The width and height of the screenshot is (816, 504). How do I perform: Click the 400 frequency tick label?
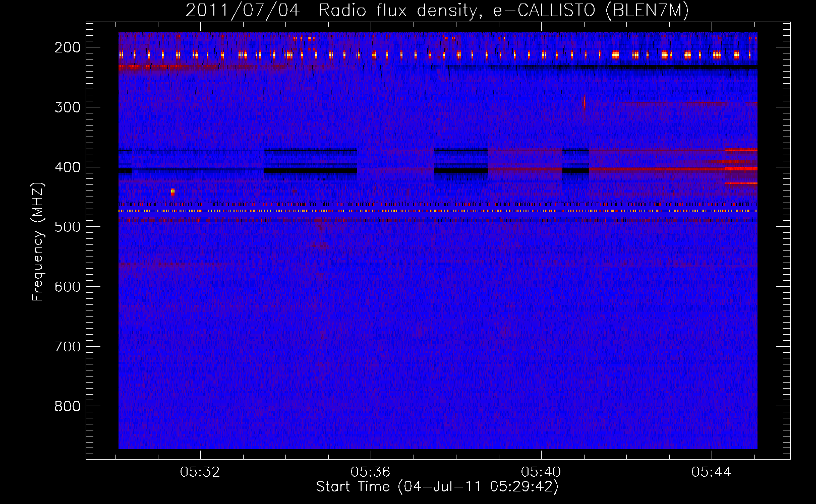[x=68, y=167]
